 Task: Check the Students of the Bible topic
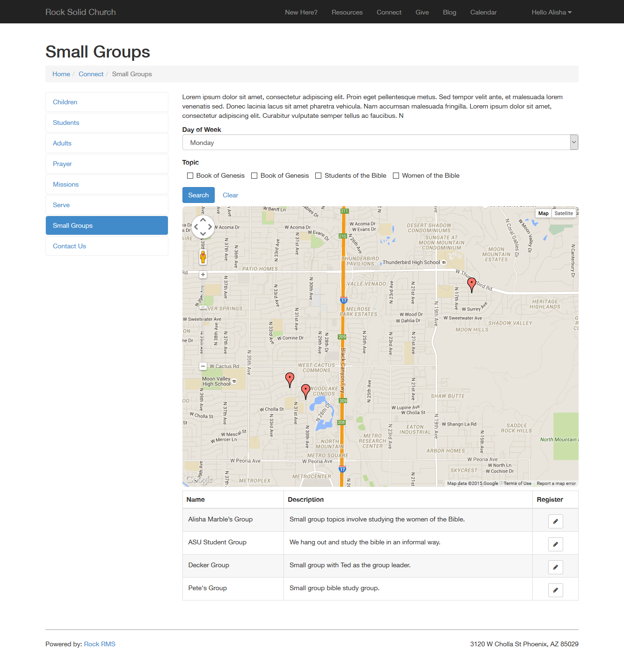pos(318,175)
